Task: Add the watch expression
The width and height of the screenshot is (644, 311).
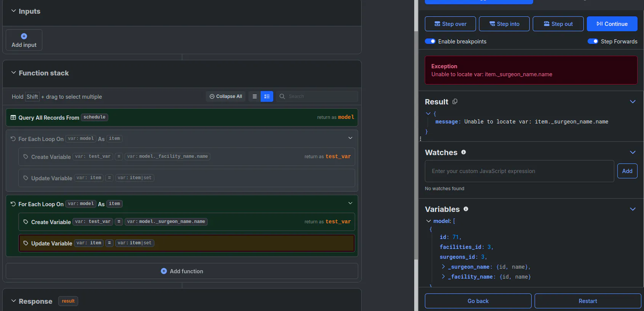Action: 627,171
